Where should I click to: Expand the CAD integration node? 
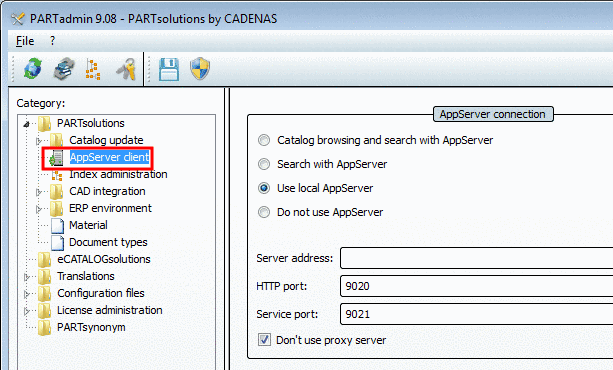38,192
